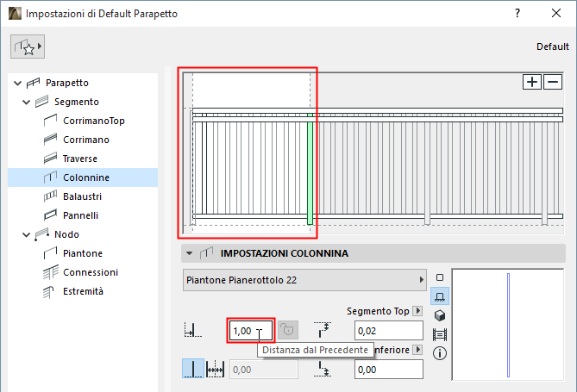Open the Piantone Pianerottolo 22 dropdown

304,280
